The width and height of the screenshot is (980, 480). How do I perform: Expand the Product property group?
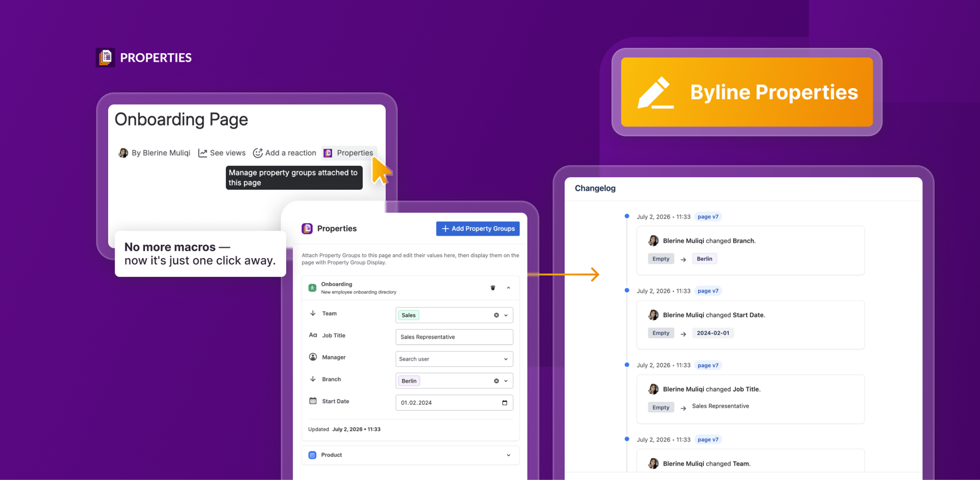pyautogui.click(x=508, y=455)
